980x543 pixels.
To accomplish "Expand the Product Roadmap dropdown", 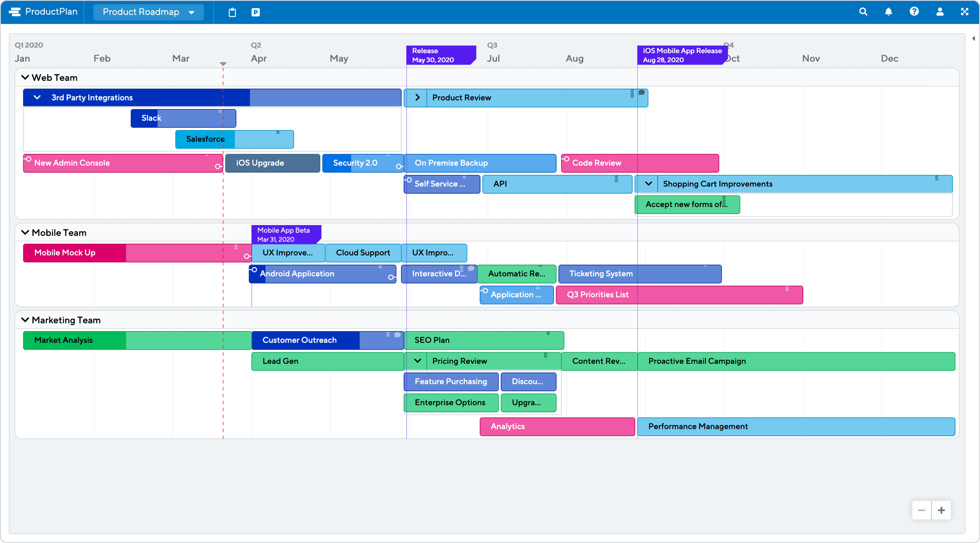I will click(x=193, y=11).
